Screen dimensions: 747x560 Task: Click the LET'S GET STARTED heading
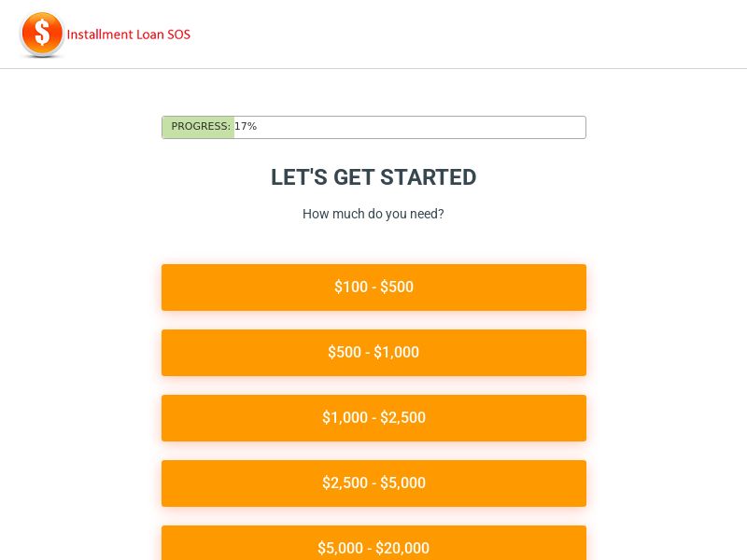[373, 177]
